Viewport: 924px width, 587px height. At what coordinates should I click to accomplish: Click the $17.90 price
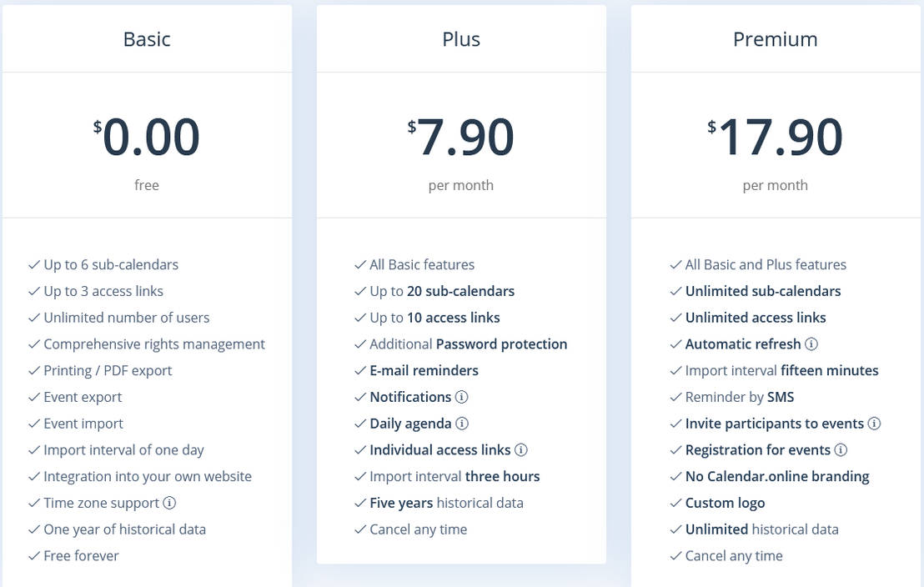pyautogui.click(x=775, y=137)
